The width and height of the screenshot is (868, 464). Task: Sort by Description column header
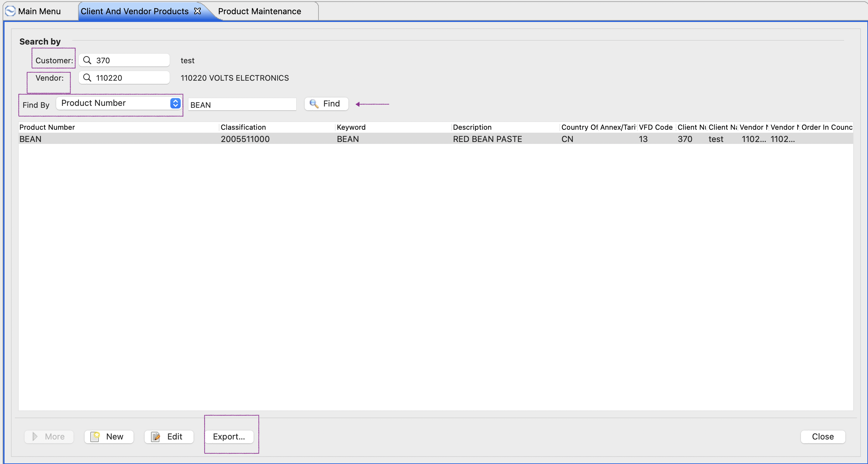pyautogui.click(x=505, y=127)
